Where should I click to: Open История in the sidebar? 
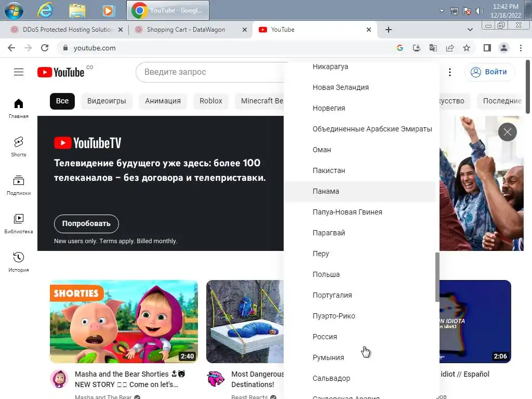pyautogui.click(x=19, y=262)
